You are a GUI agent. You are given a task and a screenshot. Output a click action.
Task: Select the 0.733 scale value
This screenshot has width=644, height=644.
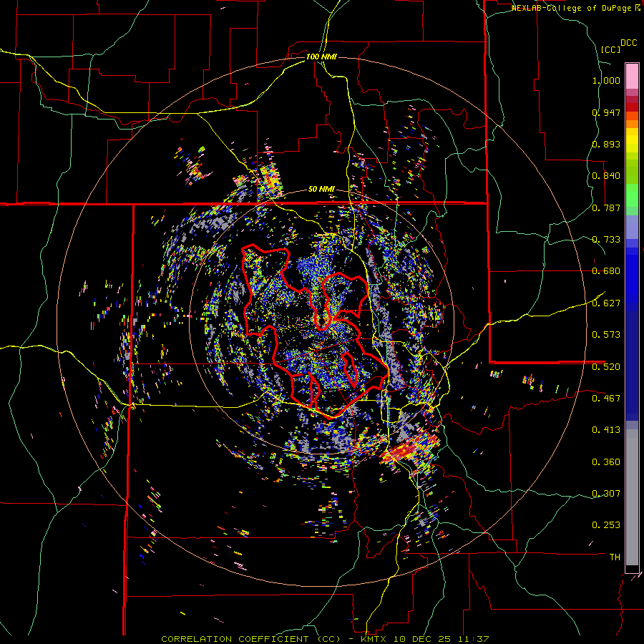click(606, 240)
